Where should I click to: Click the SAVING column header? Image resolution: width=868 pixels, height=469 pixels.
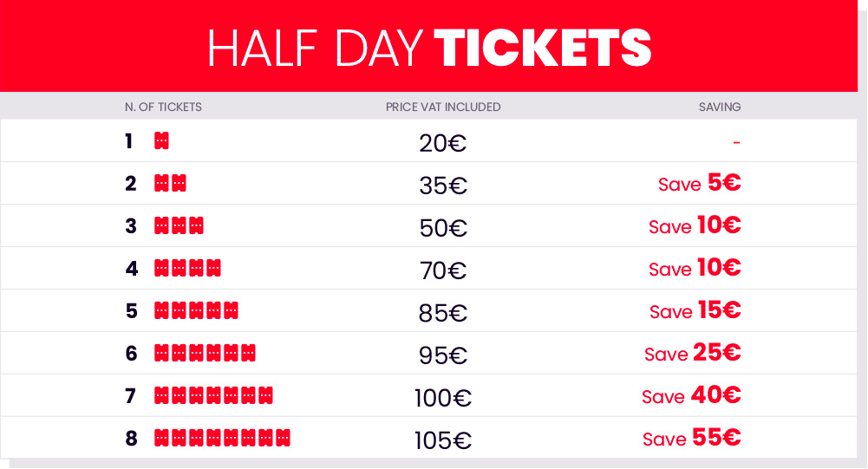(720, 107)
